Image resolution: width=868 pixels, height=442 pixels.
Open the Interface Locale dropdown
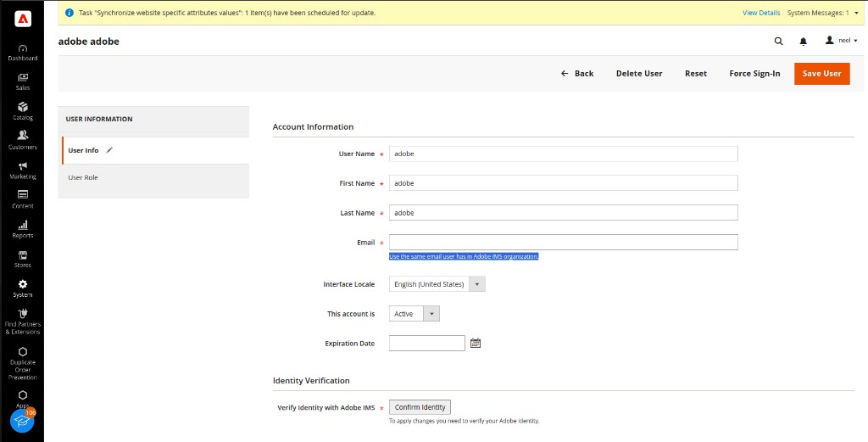437,284
